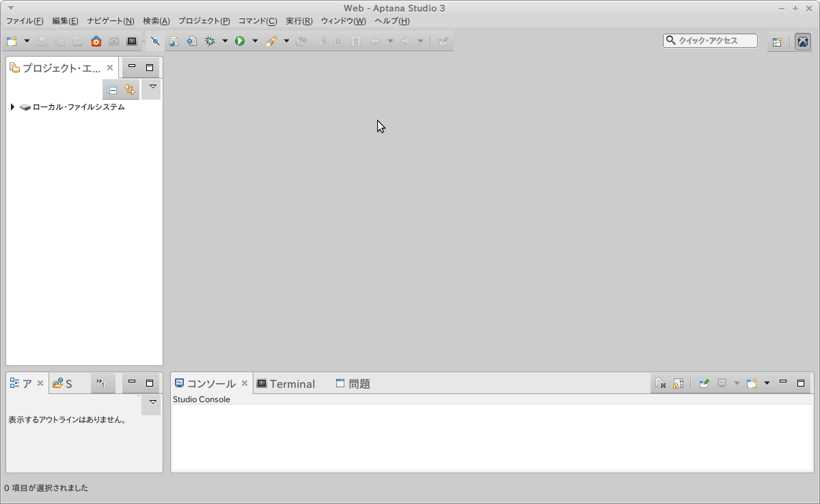Expand the ローカル・ファイルシステム tree node
Viewport: 820px width, 504px height.
coord(12,107)
